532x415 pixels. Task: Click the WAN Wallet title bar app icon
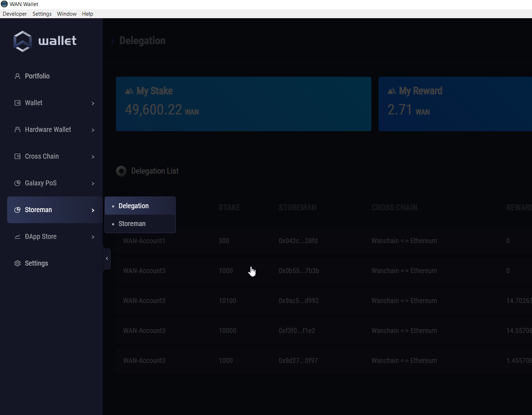coord(4,4)
